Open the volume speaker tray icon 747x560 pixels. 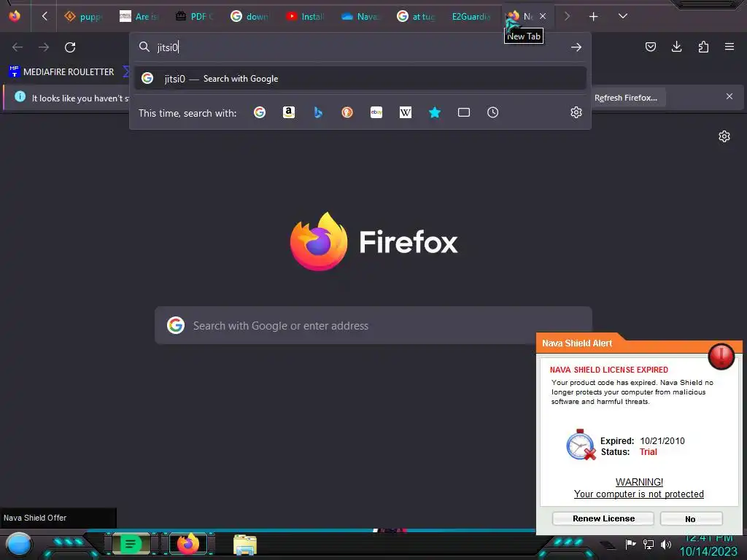click(666, 544)
